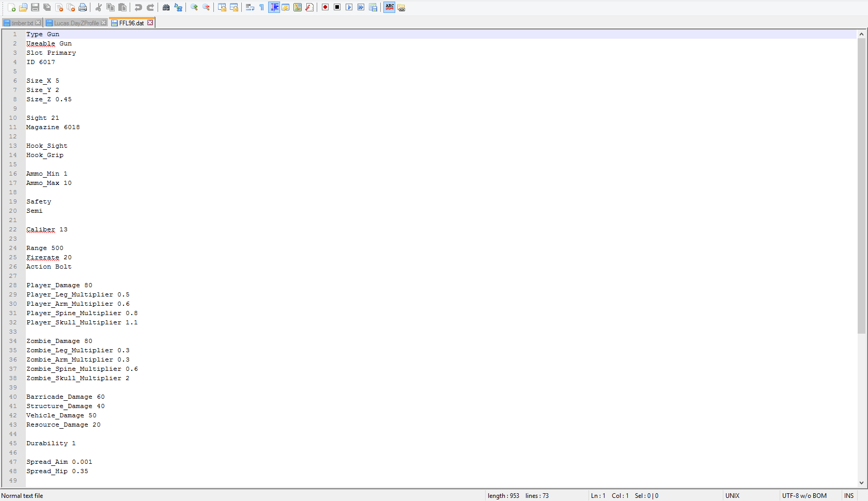Zoom in using the magnifier plus icon

click(x=194, y=7)
